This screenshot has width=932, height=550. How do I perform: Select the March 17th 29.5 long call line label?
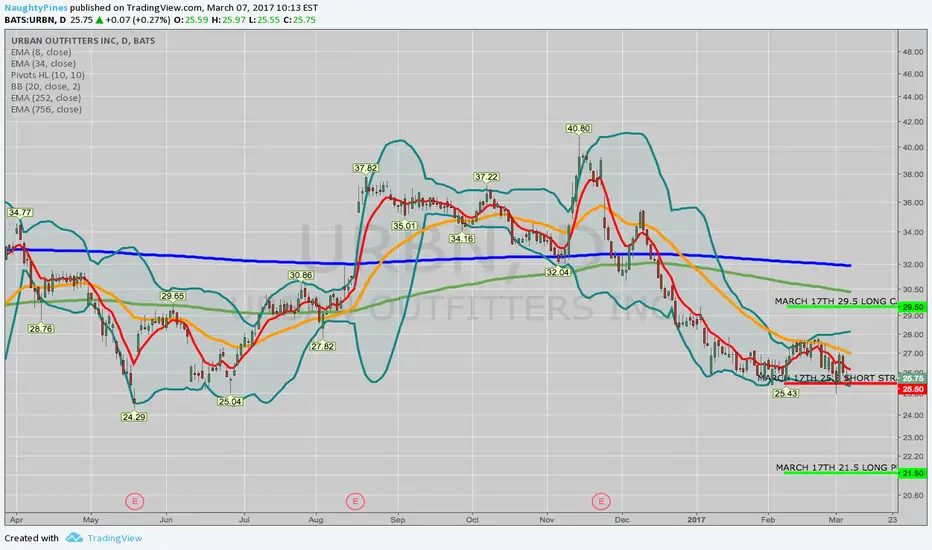[836, 301]
